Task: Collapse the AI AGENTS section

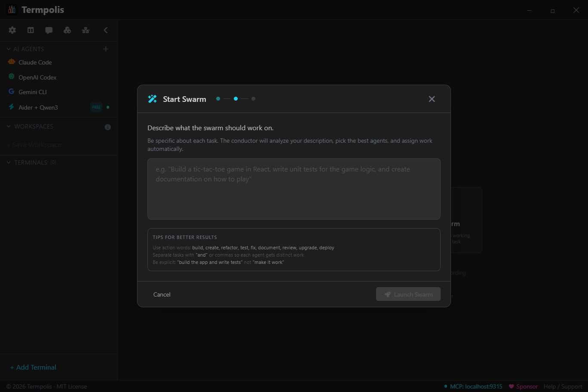Action: pyautogui.click(x=8, y=49)
